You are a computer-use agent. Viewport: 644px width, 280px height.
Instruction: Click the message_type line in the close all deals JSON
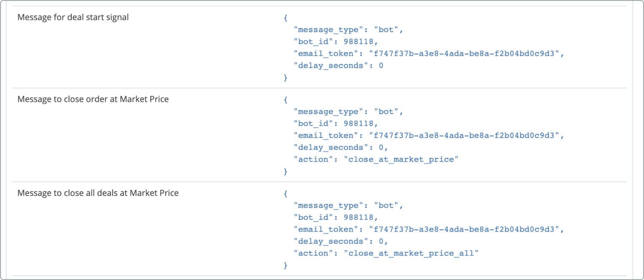348,205
